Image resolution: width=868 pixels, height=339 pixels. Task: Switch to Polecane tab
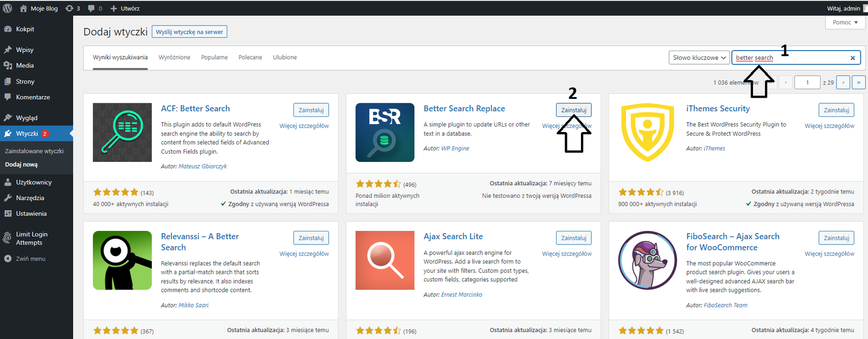(250, 58)
